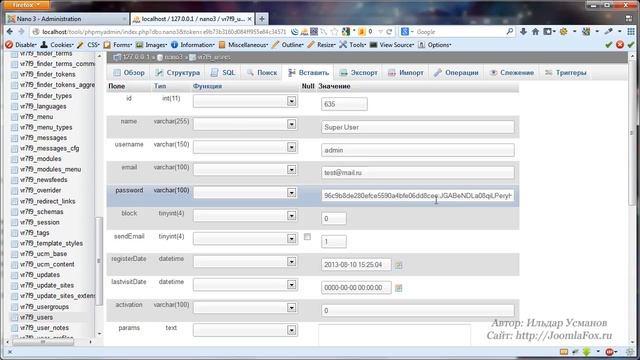
Task: Open the Операции tab
Action: coord(456,73)
